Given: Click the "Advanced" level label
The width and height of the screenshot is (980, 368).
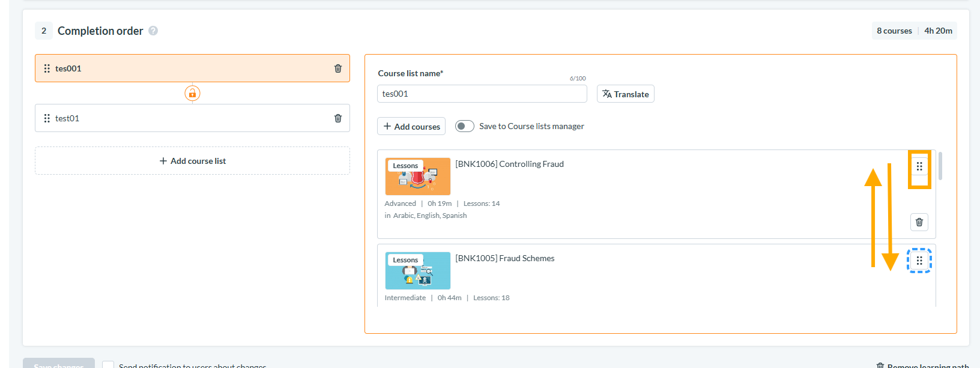Looking at the screenshot, I should coord(401,204).
